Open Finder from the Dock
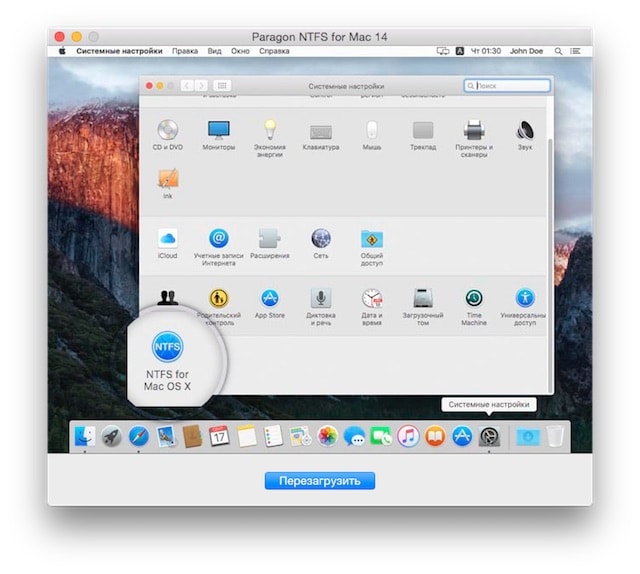This screenshot has height=574, width=640. coord(85,436)
